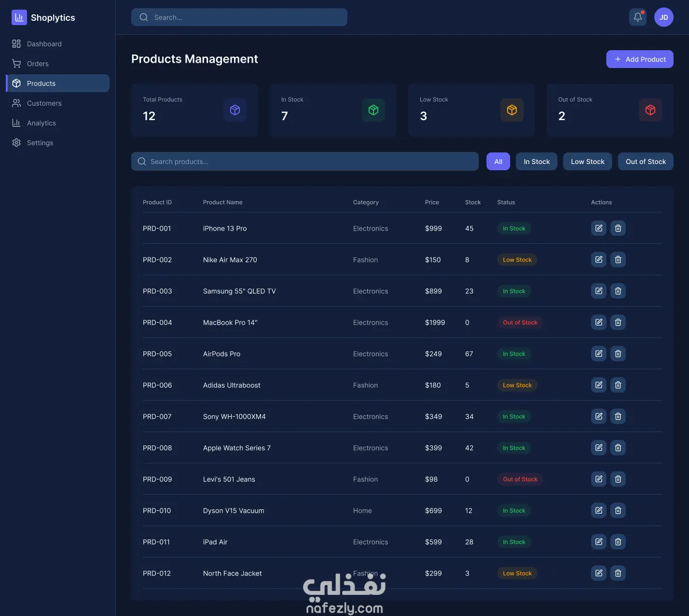Open the JD user avatar menu
This screenshot has height=616, width=689.
click(664, 17)
